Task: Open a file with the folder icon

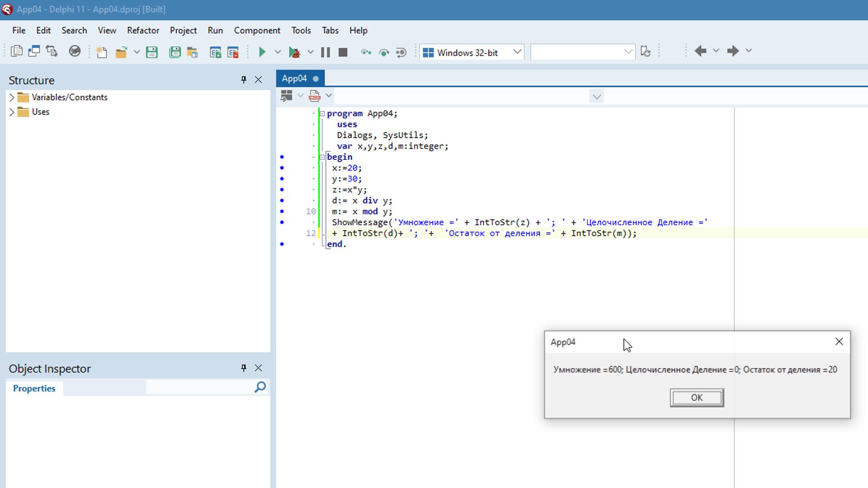Action: click(121, 52)
